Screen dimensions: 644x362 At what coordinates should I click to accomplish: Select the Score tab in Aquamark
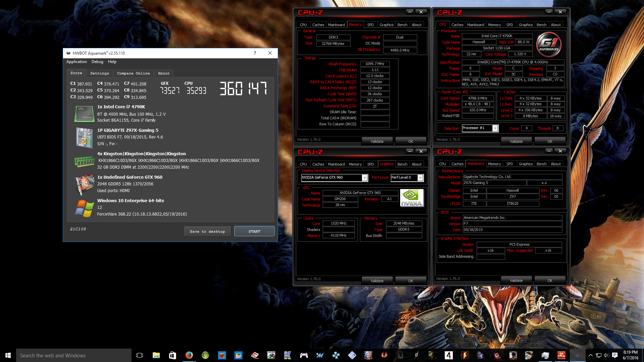point(76,73)
